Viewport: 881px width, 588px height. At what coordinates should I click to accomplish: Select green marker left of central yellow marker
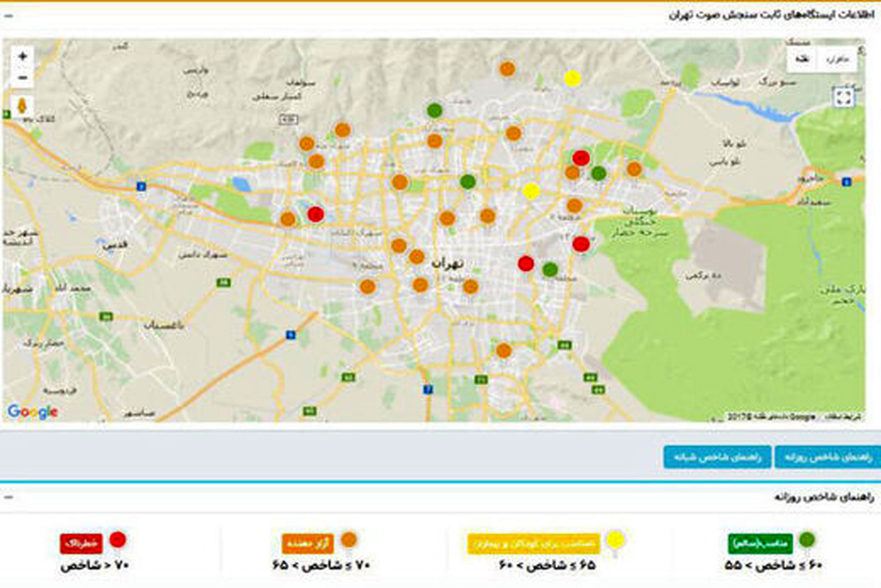pyautogui.click(x=467, y=182)
